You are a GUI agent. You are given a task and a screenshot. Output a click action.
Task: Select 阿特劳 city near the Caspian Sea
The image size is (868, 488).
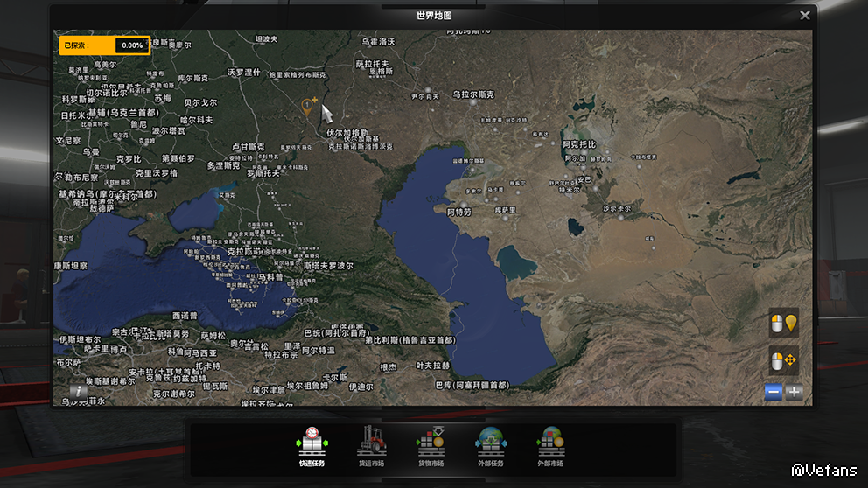click(458, 212)
